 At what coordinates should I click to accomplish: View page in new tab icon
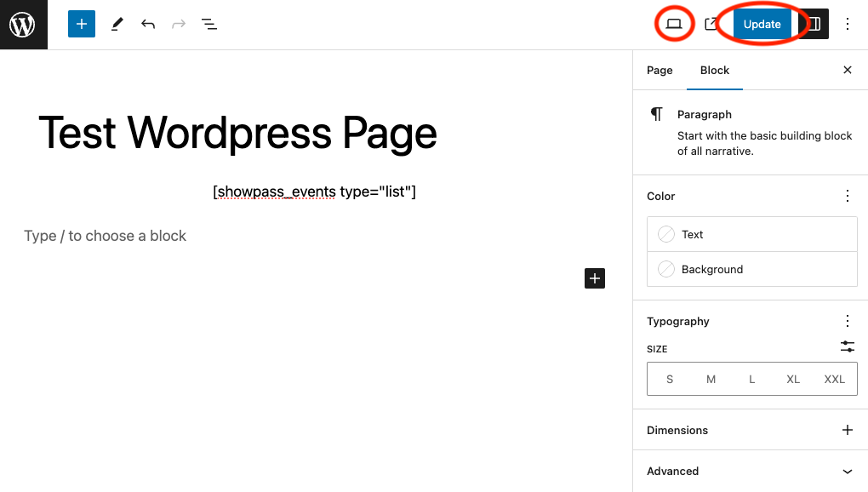click(711, 24)
